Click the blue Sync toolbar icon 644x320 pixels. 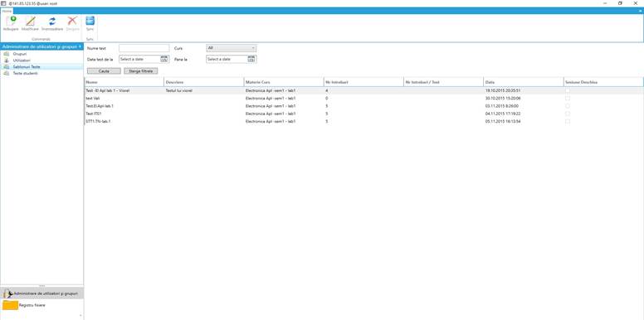click(90, 21)
